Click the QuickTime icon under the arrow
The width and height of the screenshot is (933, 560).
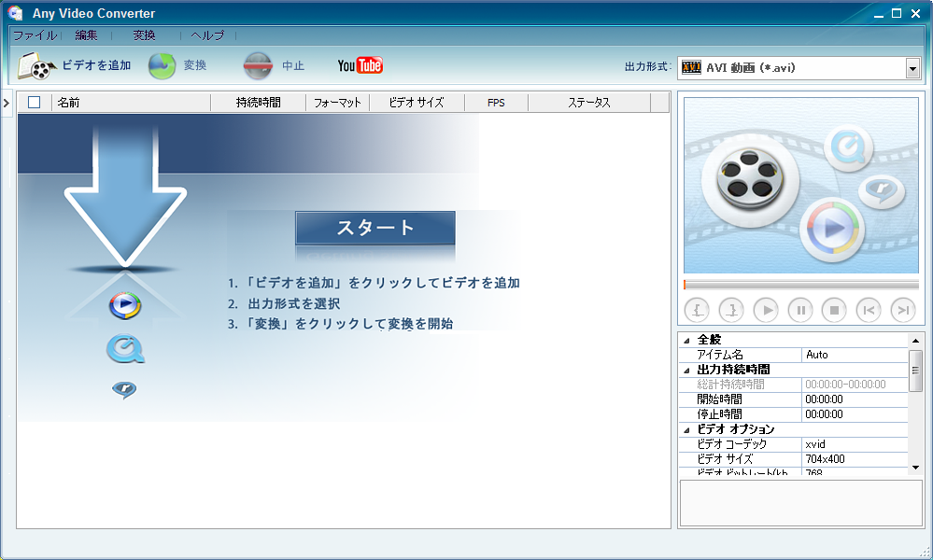(125, 349)
